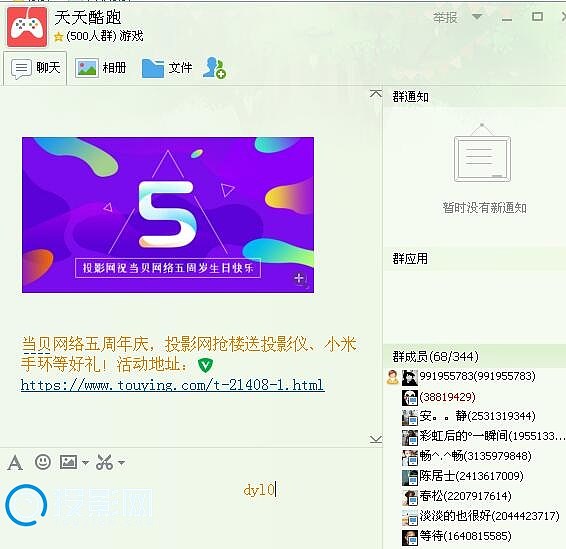Open the 相册 tab
This screenshot has height=549, width=566.
tap(101, 68)
